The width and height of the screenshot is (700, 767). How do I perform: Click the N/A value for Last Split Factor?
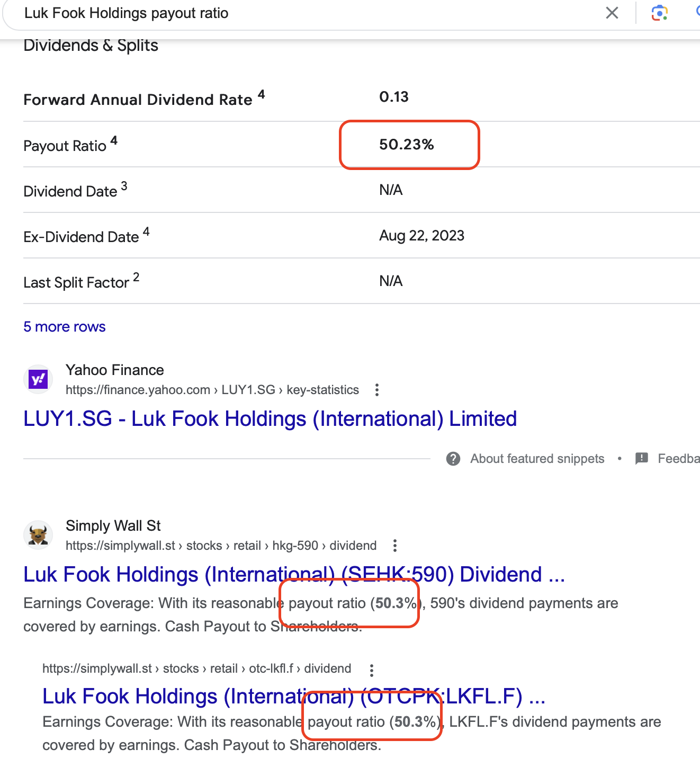click(x=391, y=281)
